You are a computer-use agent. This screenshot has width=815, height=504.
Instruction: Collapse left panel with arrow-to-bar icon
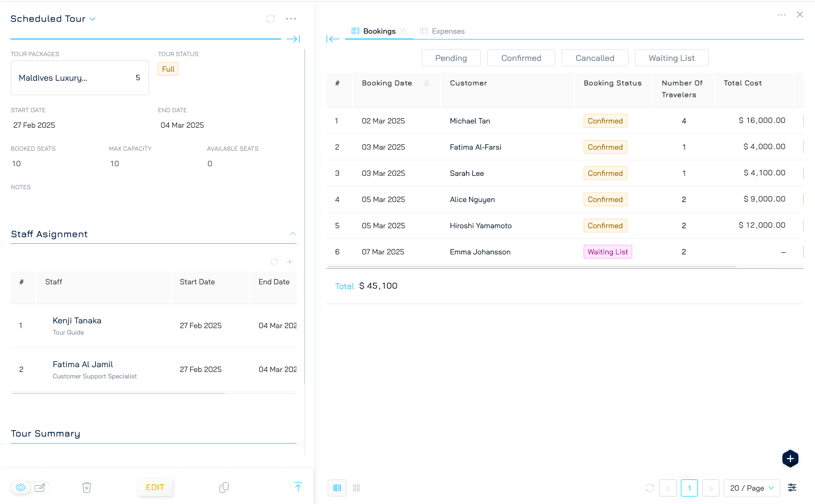pos(293,39)
